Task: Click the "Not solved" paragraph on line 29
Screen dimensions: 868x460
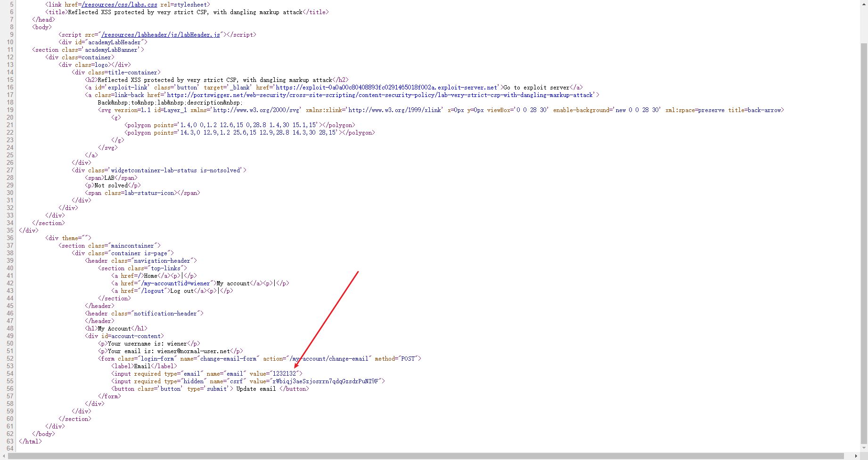Action: (113, 186)
